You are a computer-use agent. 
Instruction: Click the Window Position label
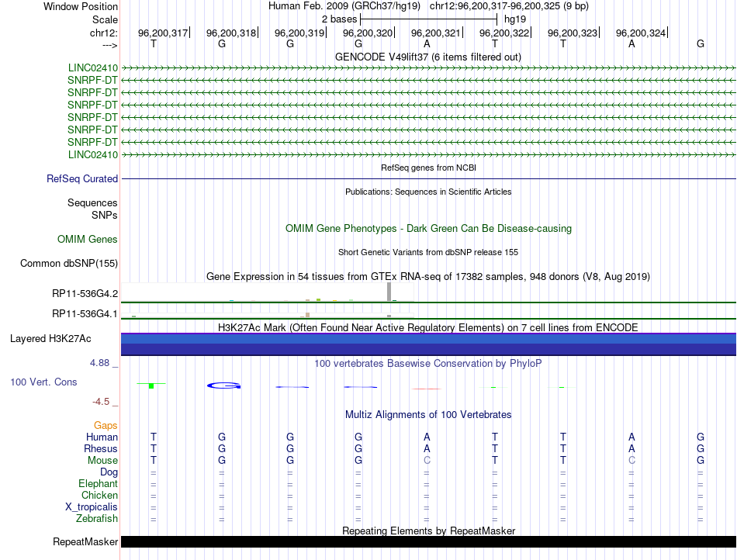tap(81, 6)
